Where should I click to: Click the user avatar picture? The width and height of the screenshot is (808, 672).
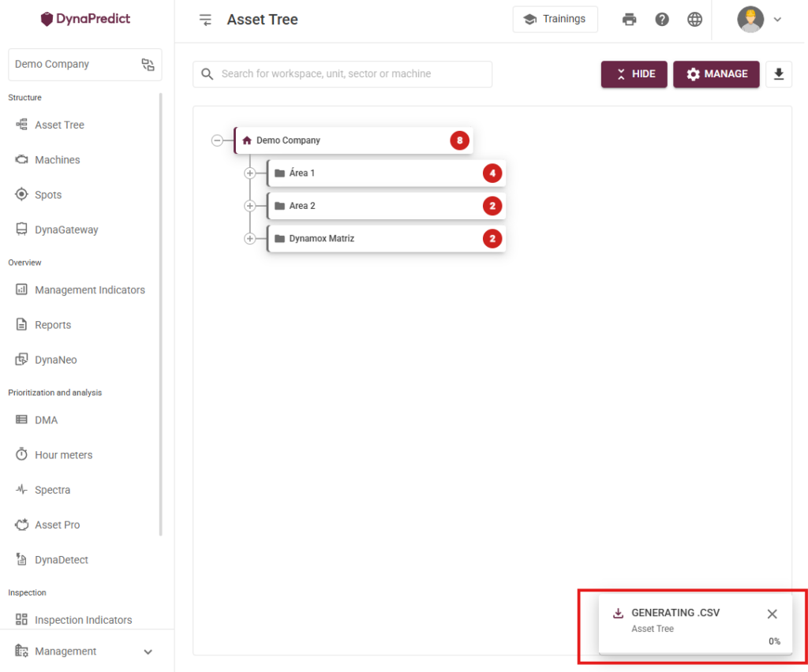[x=750, y=20]
